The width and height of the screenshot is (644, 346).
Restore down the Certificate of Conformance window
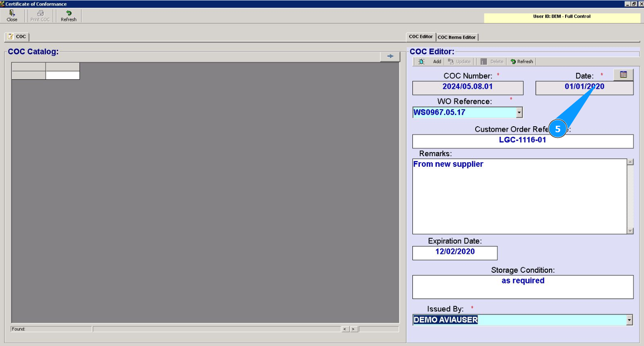pyautogui.click(x=634, y=4)
